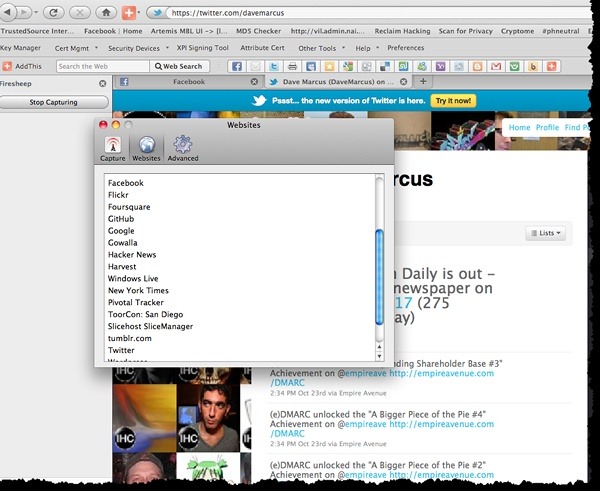Click the Print icon in AddThis toolbar
The image size is (600, 491).
[292, 66]
